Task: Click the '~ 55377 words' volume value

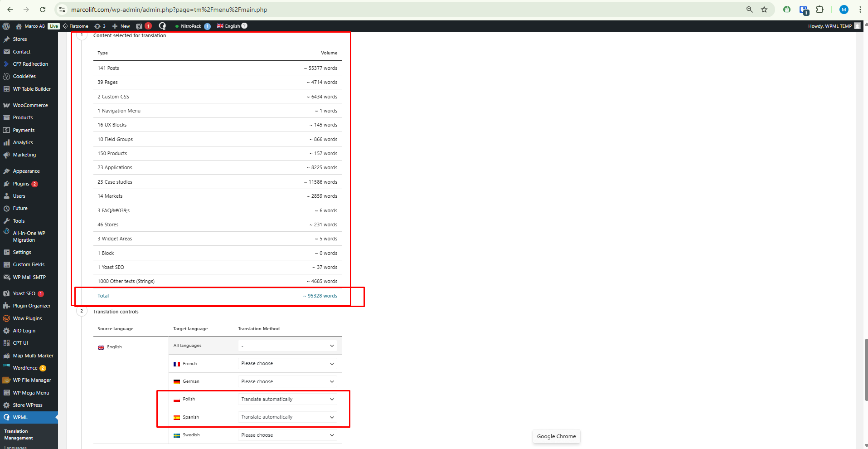Action: pyautogui.click(x=320, y=68)
